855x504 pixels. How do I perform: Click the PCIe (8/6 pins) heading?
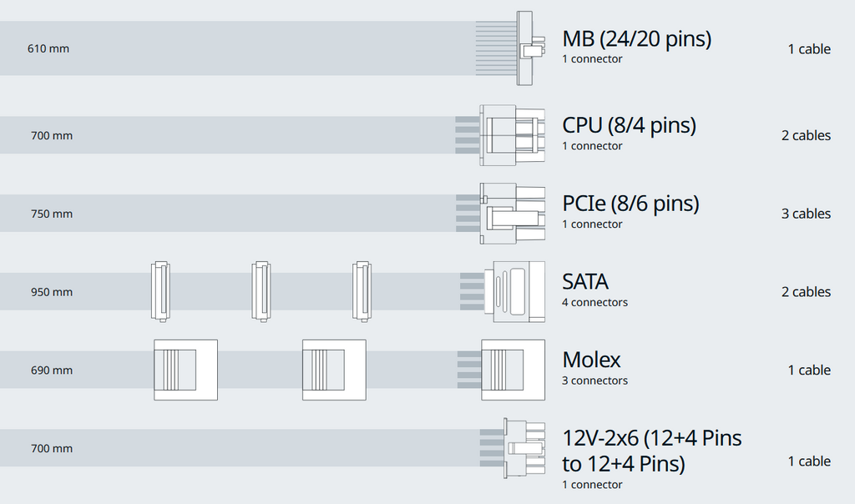click(631, 204)
